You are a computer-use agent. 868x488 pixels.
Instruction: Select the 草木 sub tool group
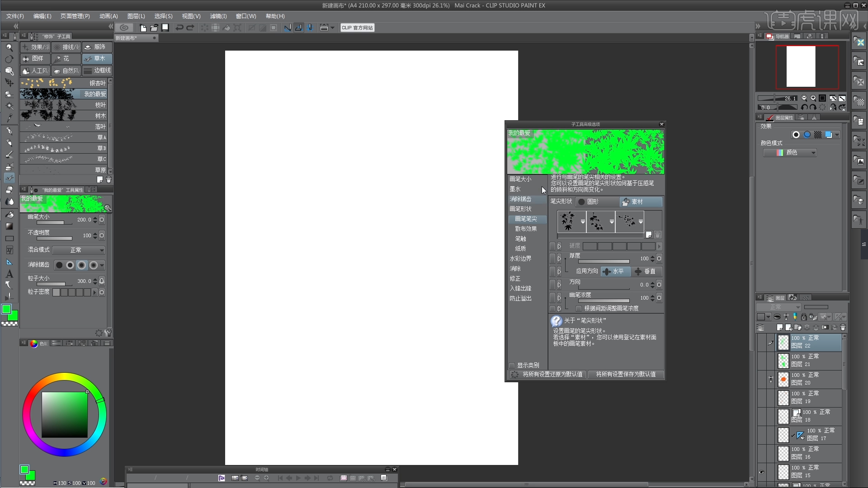97,59
